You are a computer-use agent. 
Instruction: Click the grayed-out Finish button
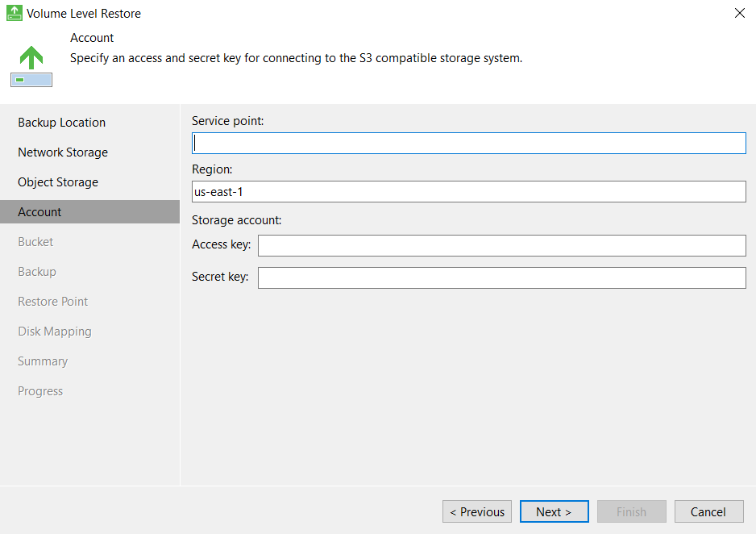[x=631, y=511]
